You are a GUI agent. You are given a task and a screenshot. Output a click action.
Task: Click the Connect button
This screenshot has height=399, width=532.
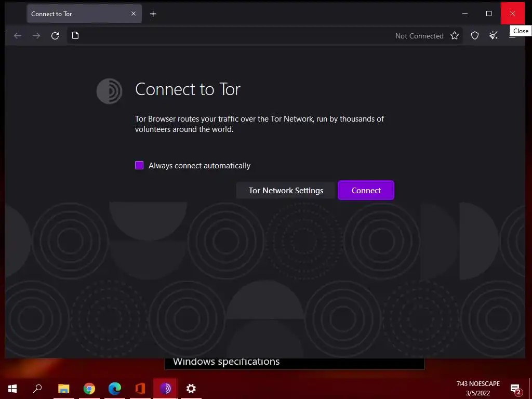point(366,190)
